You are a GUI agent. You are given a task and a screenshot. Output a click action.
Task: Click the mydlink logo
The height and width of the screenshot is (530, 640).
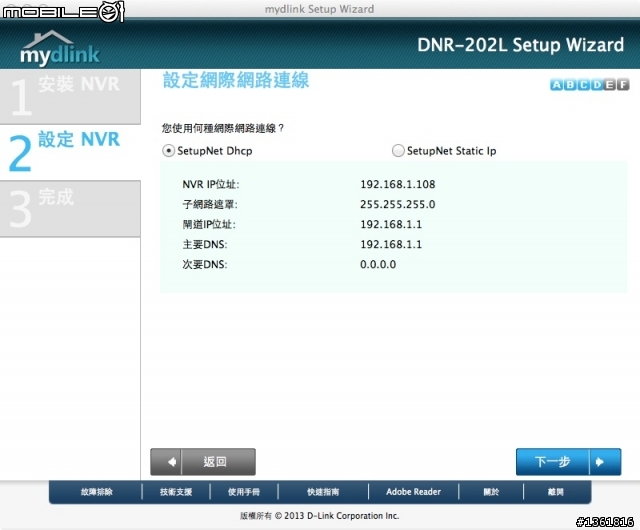click(x=60, y=49)
